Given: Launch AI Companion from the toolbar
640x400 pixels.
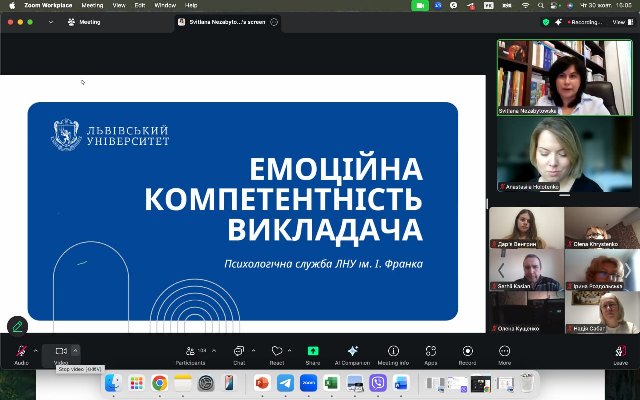Looking at the screenshot, I should [352, 352].
